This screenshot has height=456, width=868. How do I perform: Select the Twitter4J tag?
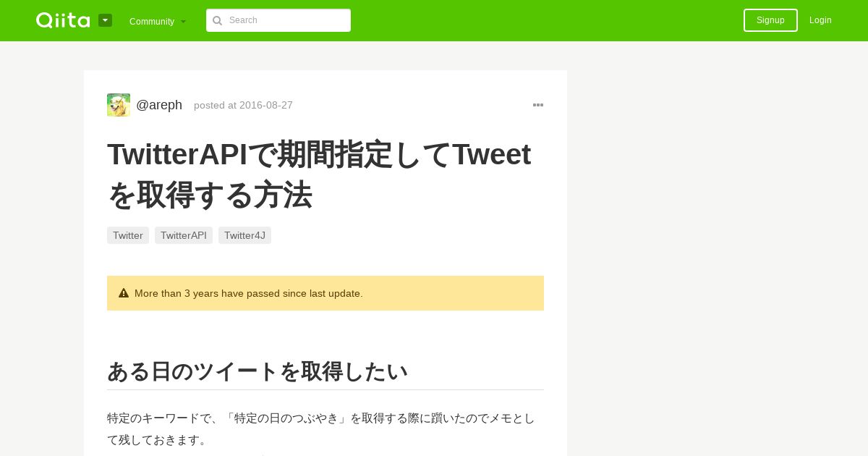[244, 235]
